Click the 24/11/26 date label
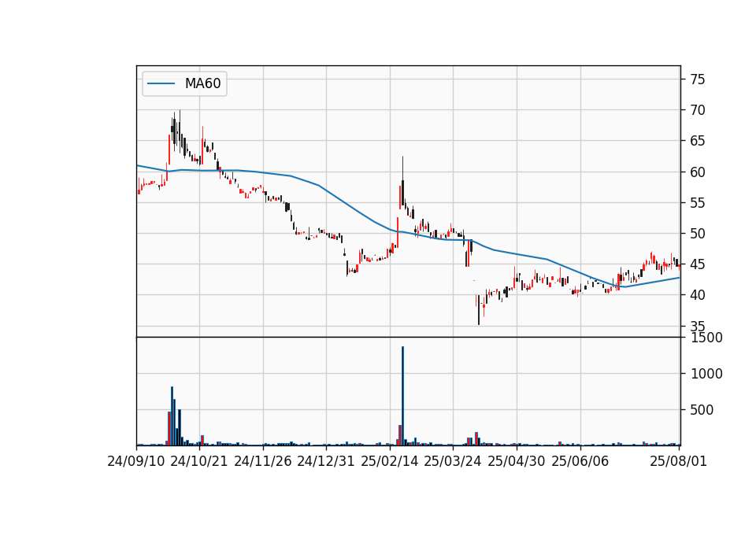This screenshot has width=756, height=543. pyautogui.click(x=263, y=461)
